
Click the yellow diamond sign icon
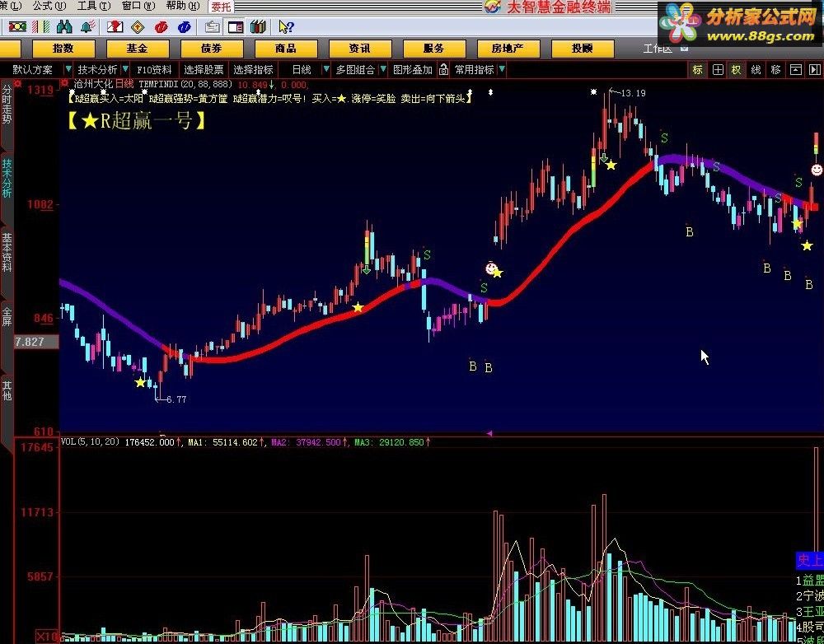tap(138, 26)
